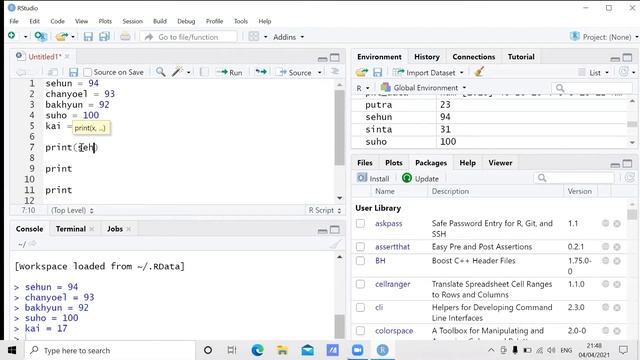
Task: Click the Show in new window icon
Action: [53, 72]
